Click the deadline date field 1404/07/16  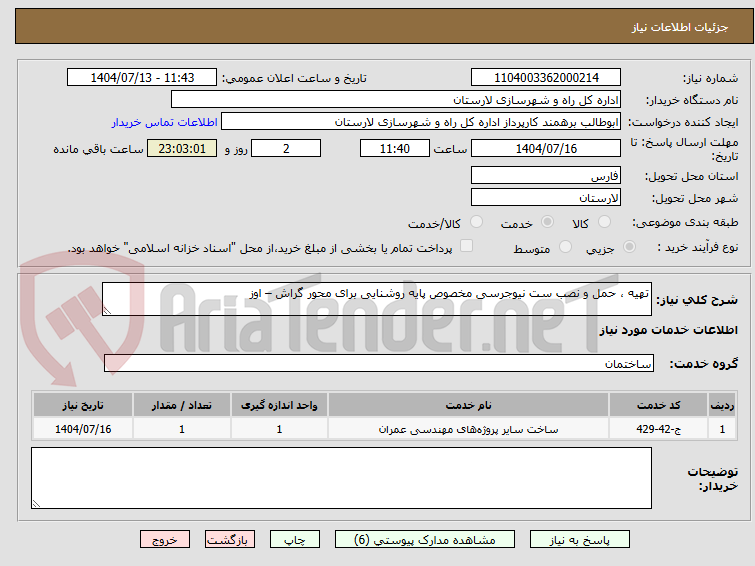546,148
